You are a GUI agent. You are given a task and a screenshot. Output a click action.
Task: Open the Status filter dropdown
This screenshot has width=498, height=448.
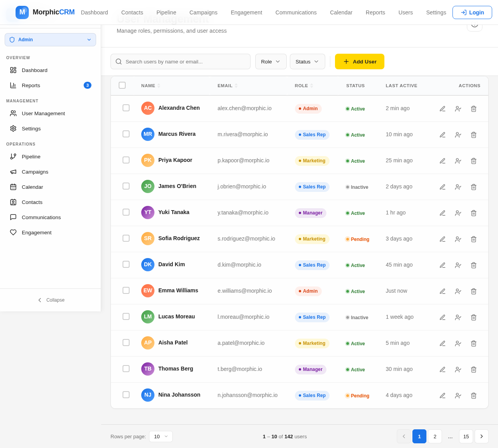click(x=307, y=61)
